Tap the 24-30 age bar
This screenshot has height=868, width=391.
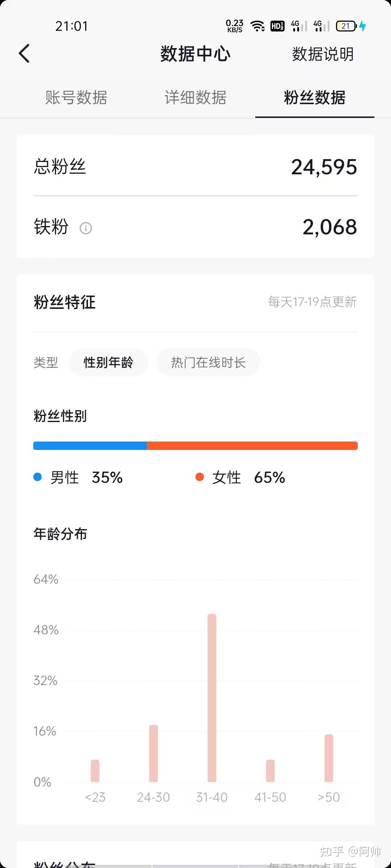pyautogui.click(x=154, y=753)
